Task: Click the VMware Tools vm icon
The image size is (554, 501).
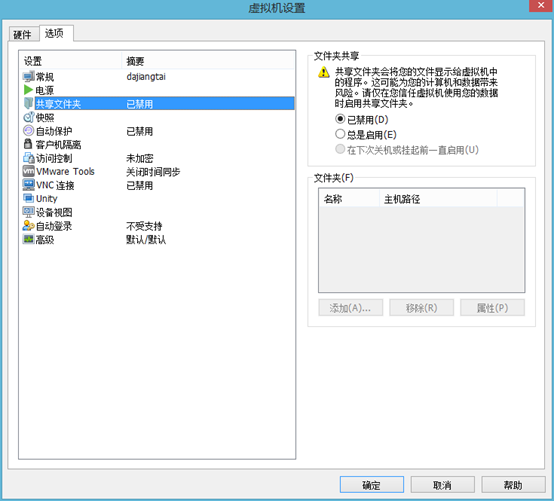Action: tap(28, 171)
